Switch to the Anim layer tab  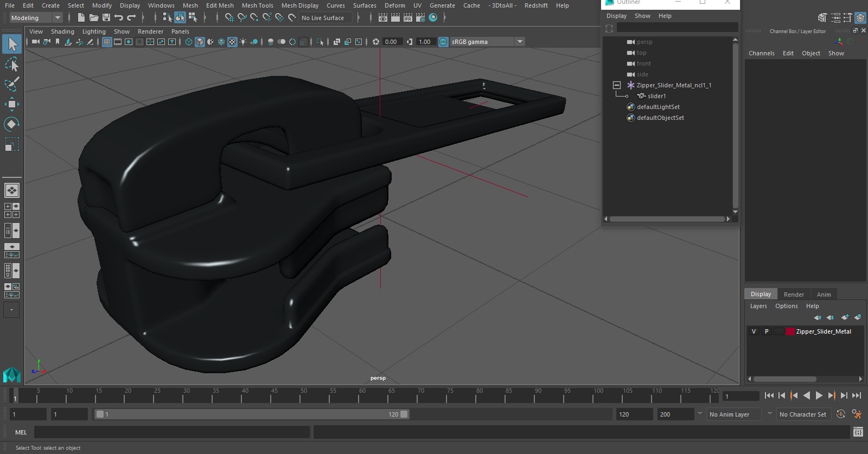824,295
